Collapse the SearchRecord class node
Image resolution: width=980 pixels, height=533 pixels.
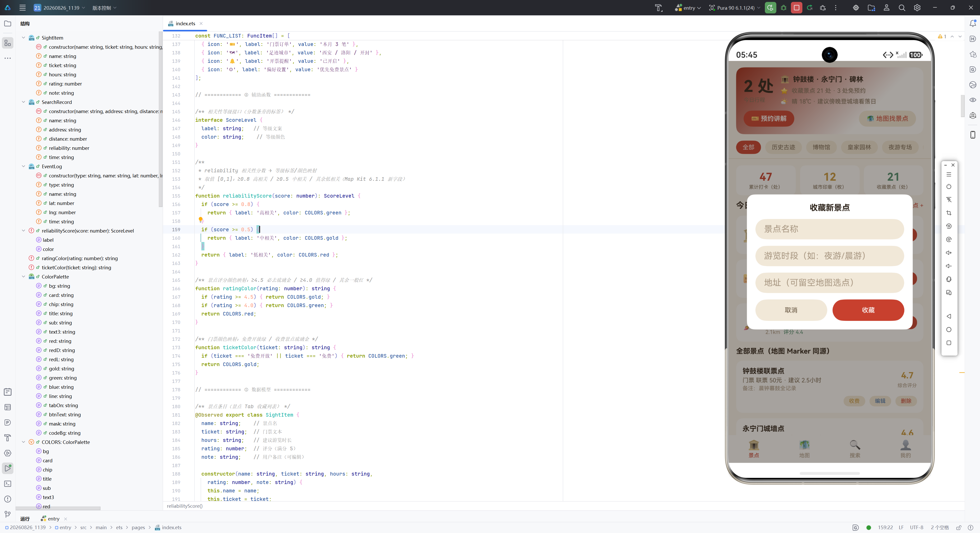23,102
